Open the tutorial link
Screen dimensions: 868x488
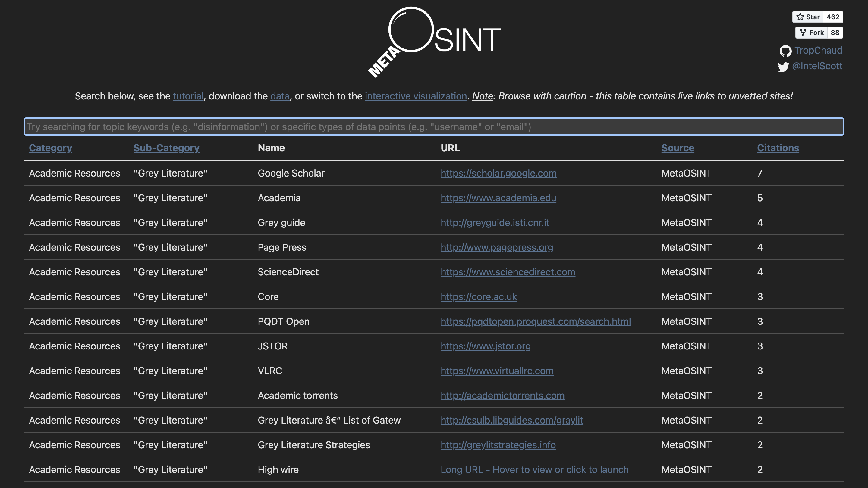pos(188,96)
